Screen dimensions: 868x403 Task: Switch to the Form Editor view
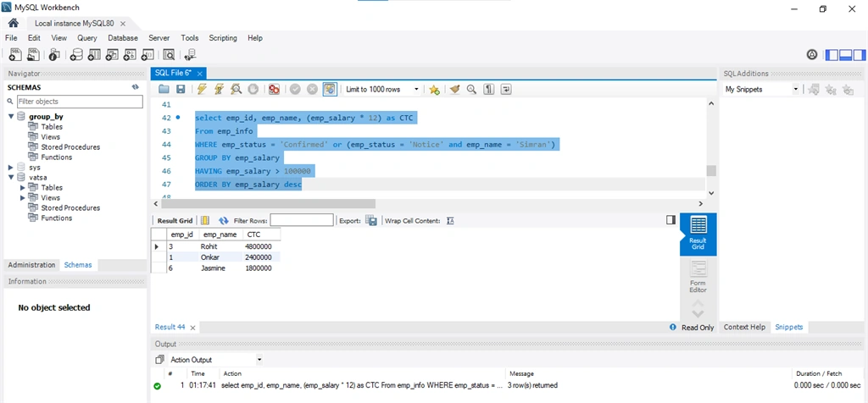click(698, 277)
